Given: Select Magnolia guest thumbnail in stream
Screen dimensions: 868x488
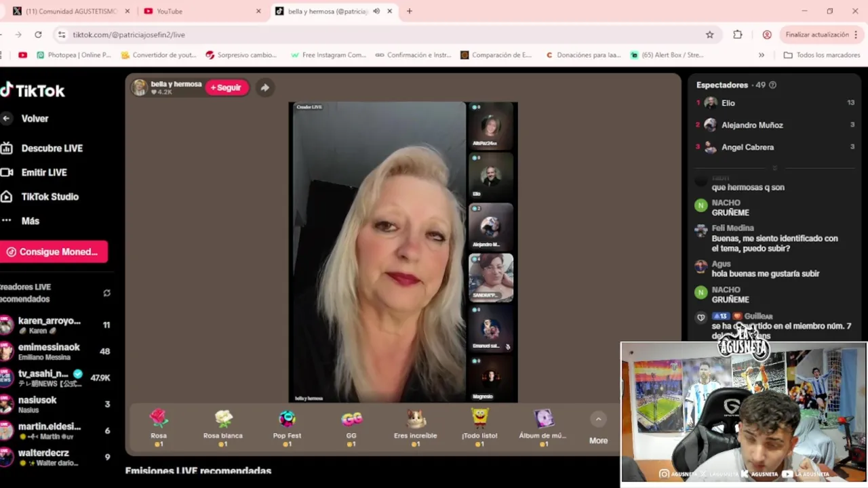Looking at the screenshot, I should point(491,379).
